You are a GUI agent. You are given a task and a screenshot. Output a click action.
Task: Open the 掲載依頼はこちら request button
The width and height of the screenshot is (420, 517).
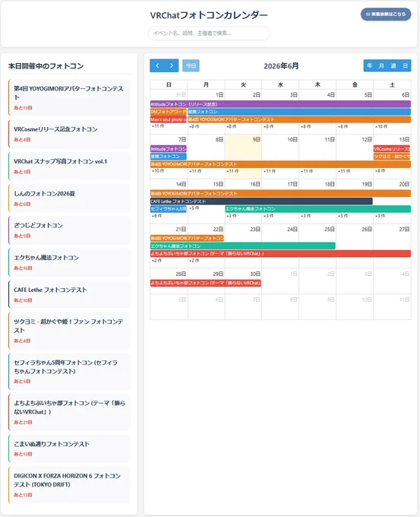click(x=386, y=14)
